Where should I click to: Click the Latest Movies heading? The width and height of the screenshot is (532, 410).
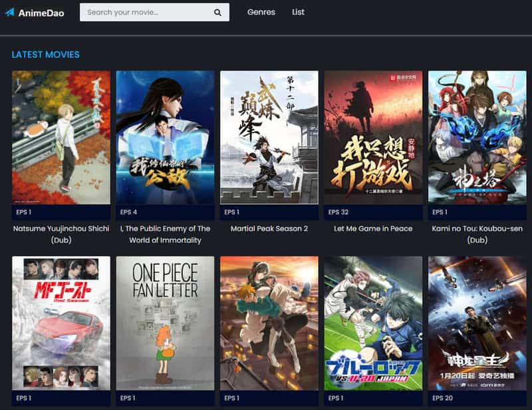click(x=44, y=55)
